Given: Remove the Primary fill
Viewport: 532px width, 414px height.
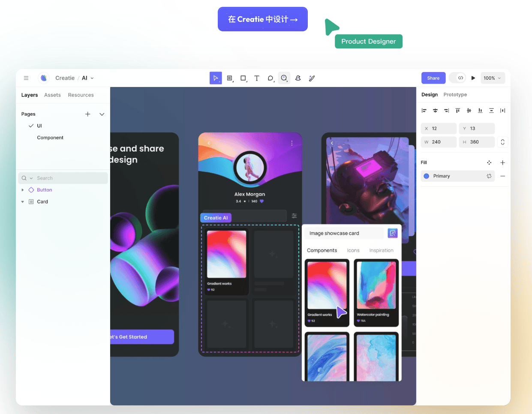Looking at the screenshot, I should 503,176.
